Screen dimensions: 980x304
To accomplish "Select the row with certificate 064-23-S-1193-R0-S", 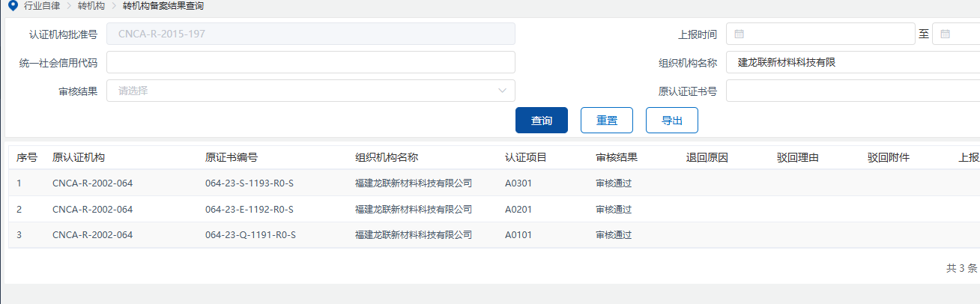I will coord(249,183).
